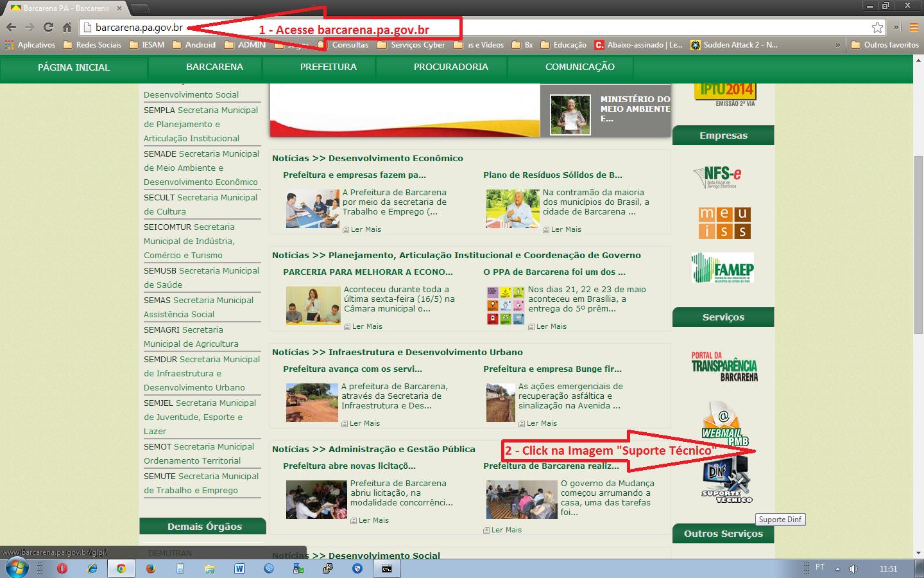Open the IESAM bookmarks folder
924x578 pixels.
coord(147,45)
